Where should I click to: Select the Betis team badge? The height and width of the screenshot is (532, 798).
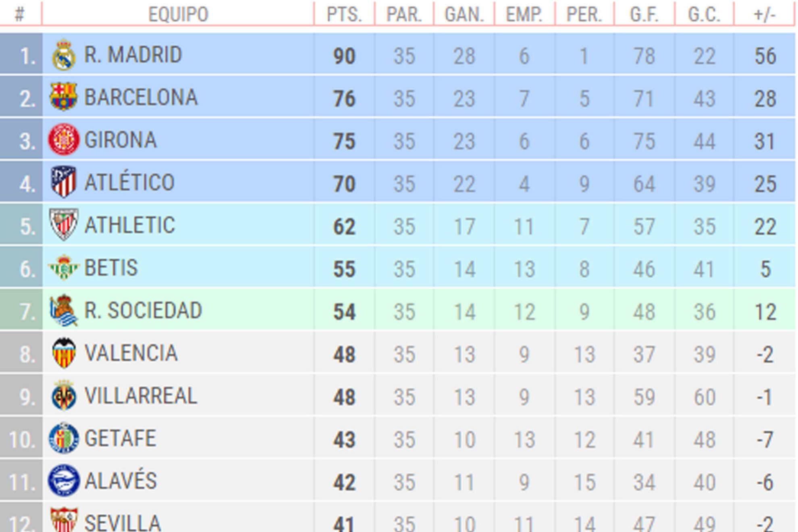[64, 267]
